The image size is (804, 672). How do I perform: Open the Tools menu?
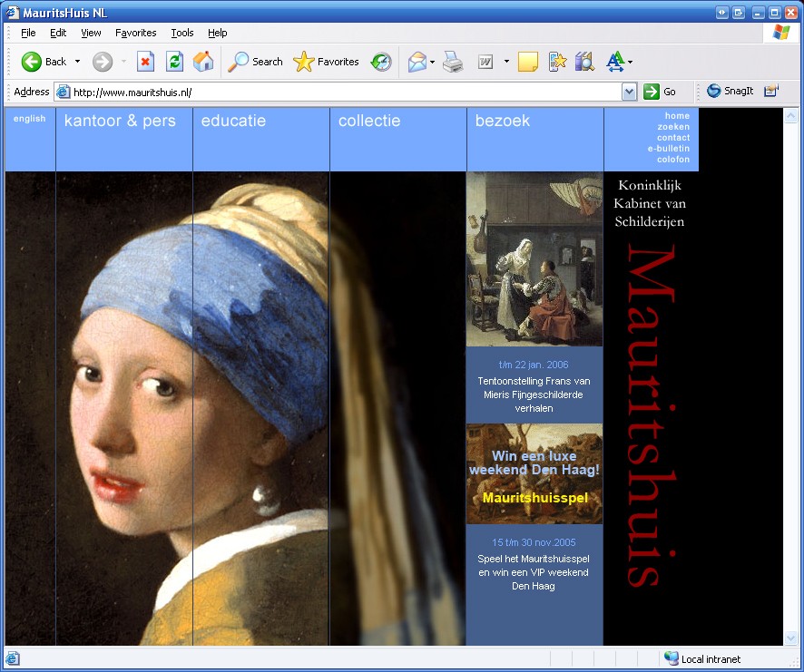click(x=182, y=33)
